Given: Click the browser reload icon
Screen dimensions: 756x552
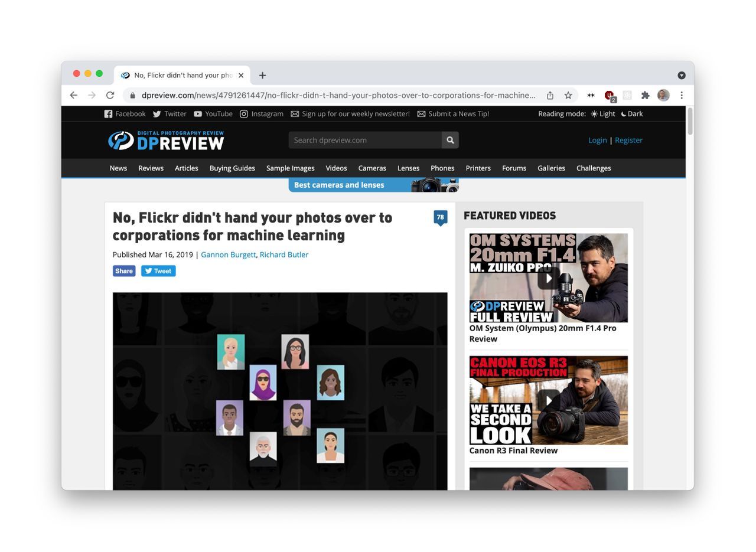Looking at the screenshot, I should (110, 95).
